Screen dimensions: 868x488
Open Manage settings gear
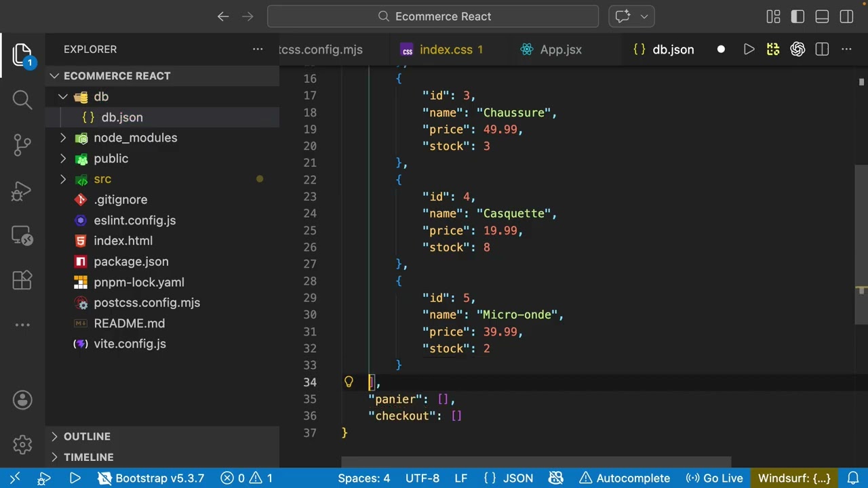(x=22, y=445)
